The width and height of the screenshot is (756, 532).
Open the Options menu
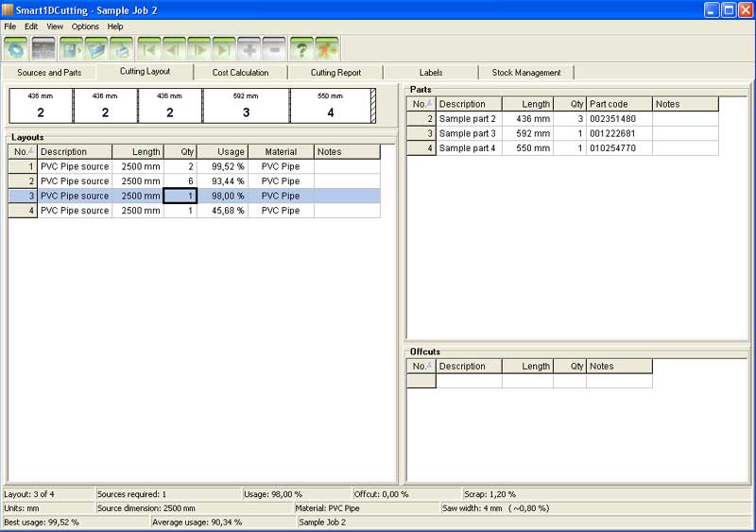pos(85,26)
